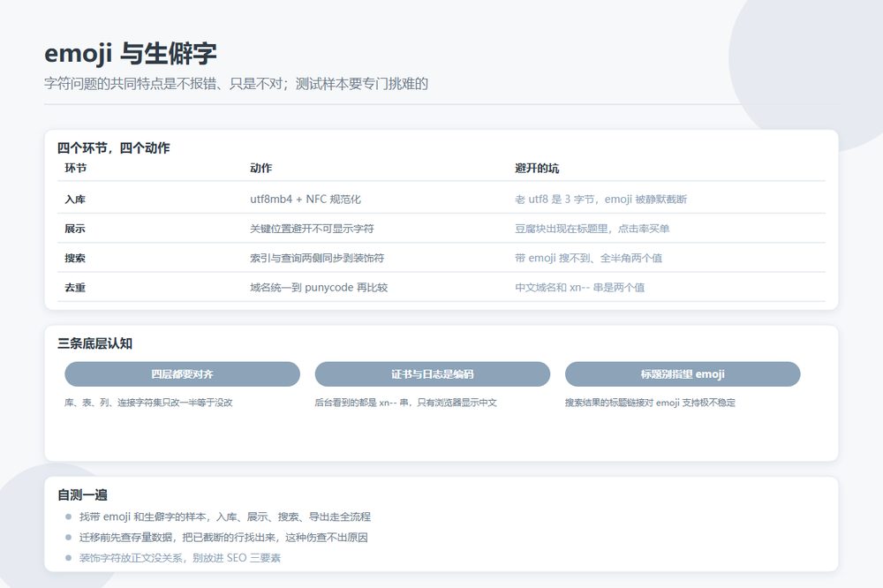Click the 动作 column header
883x588 pixels.
(260, 168)
